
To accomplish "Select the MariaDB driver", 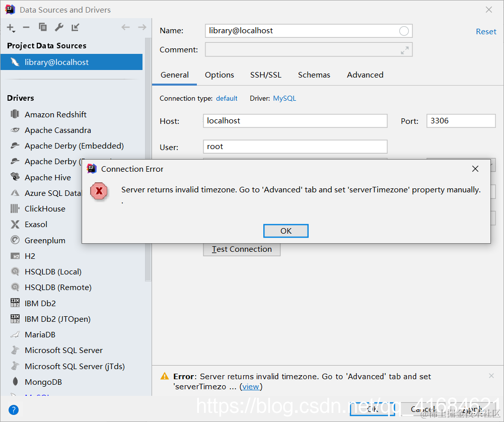I will click(x=40, y=334).
